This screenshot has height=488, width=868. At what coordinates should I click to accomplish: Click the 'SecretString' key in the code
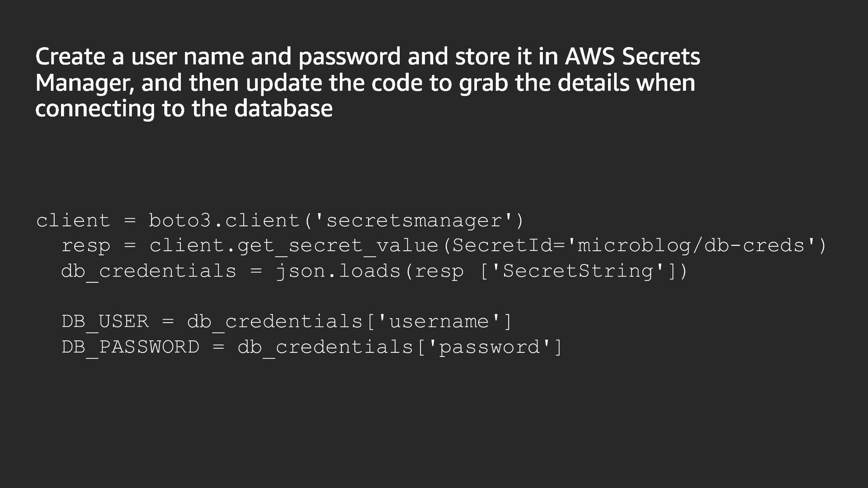point(578,271)
